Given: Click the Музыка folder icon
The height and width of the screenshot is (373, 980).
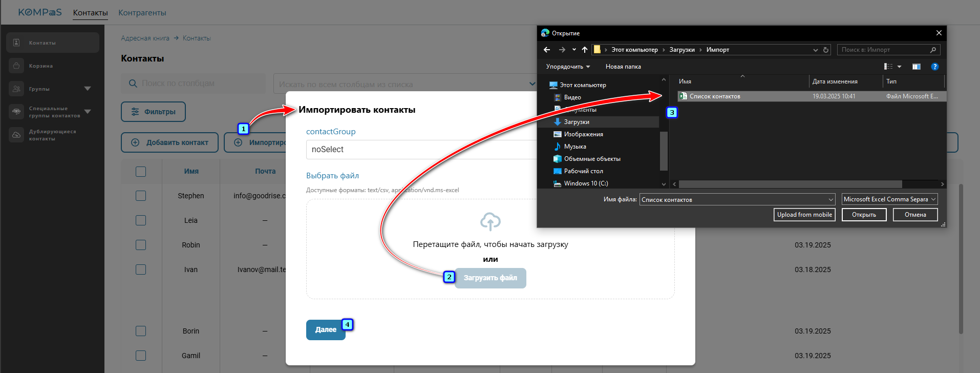Looking at the screenshot, I should click(x=558, y=147).
